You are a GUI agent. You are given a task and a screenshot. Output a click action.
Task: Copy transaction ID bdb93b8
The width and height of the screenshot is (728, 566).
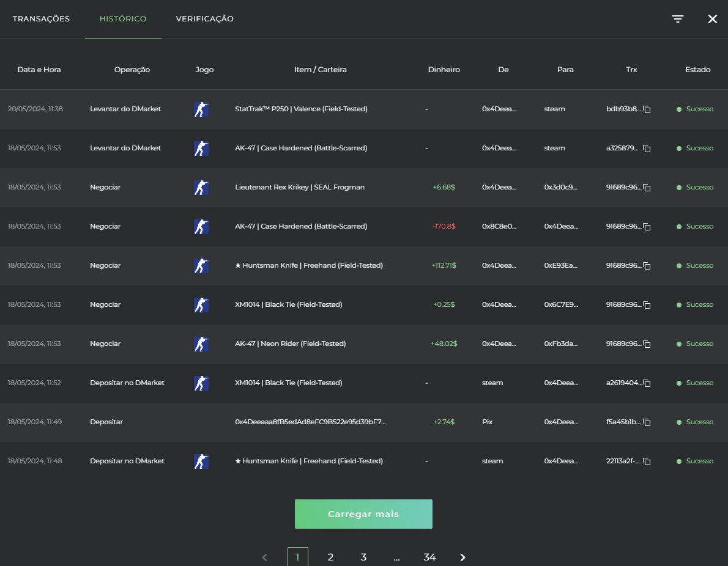click(647, 109)
